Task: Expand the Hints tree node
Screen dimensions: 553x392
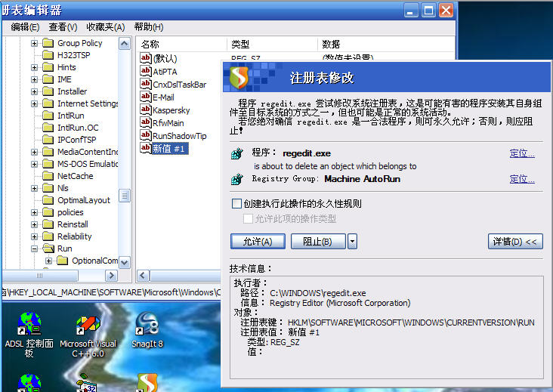Action: (34, 67)
